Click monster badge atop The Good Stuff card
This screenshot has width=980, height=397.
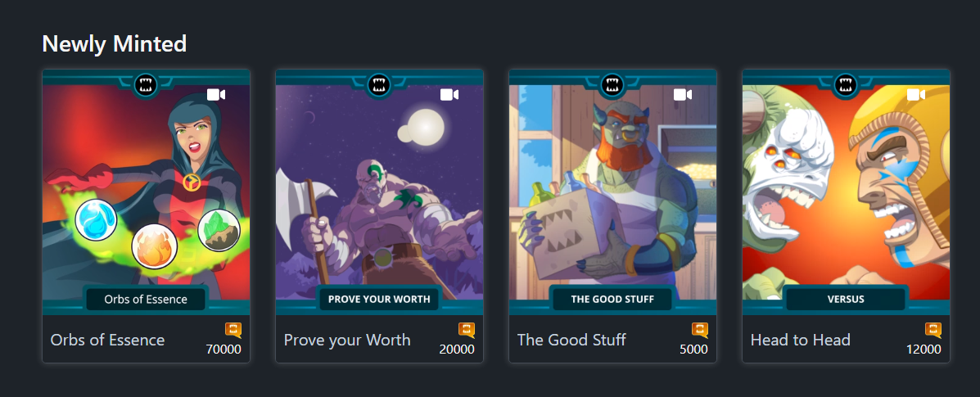612,84
